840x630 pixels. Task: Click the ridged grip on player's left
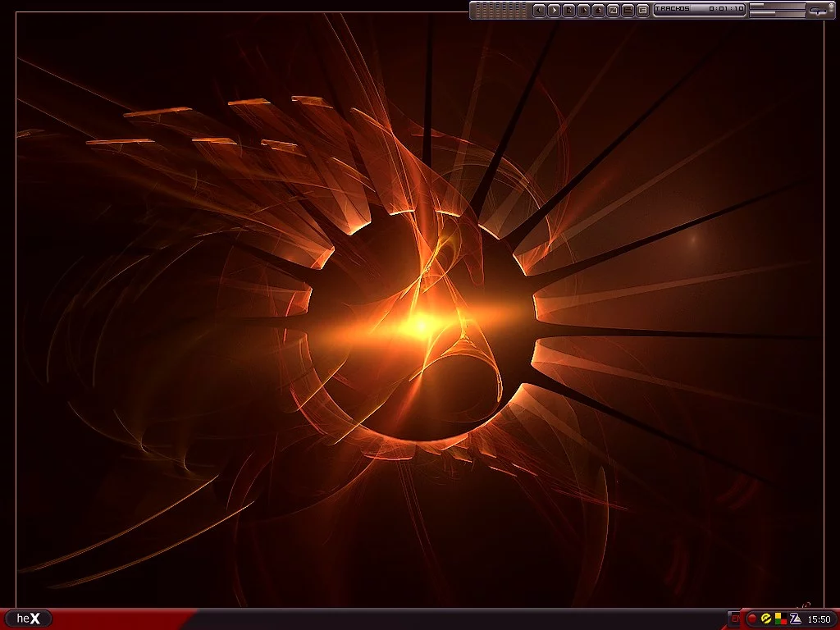(500, 10)
